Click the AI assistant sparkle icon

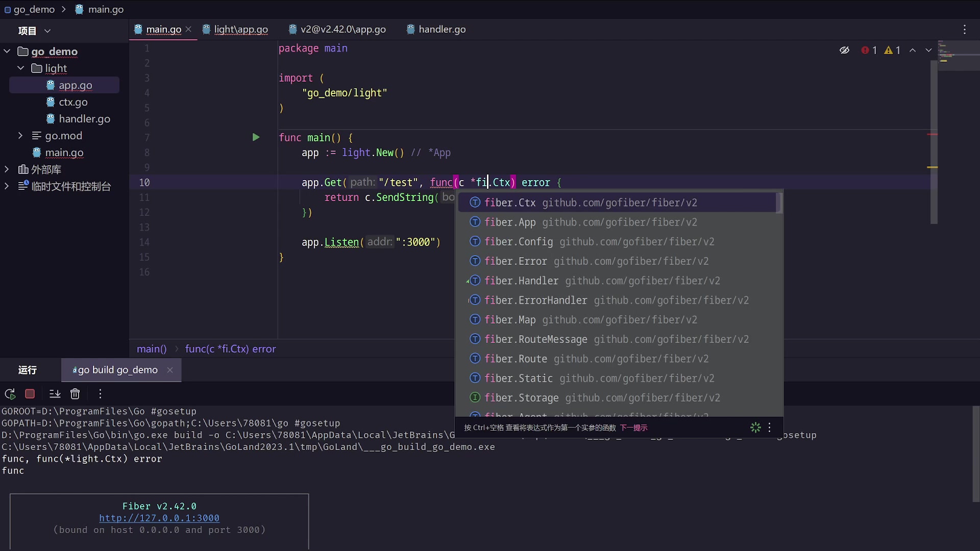tap(755, 427)
